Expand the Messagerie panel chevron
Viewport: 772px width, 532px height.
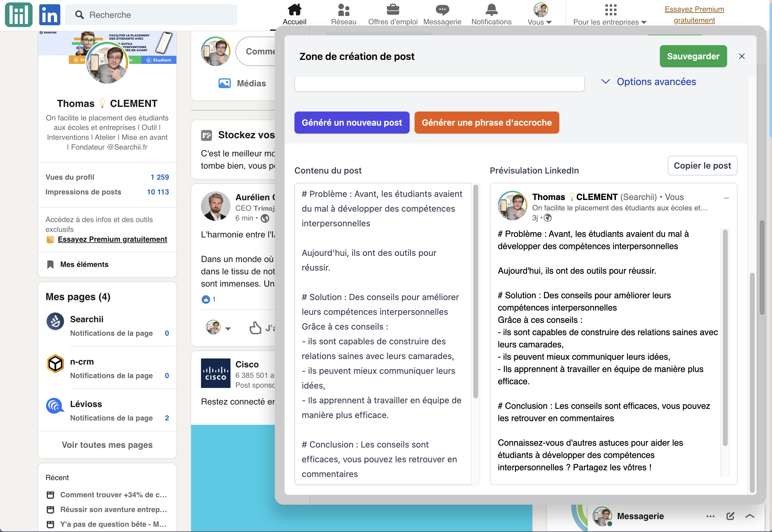(x=750, y=516)
